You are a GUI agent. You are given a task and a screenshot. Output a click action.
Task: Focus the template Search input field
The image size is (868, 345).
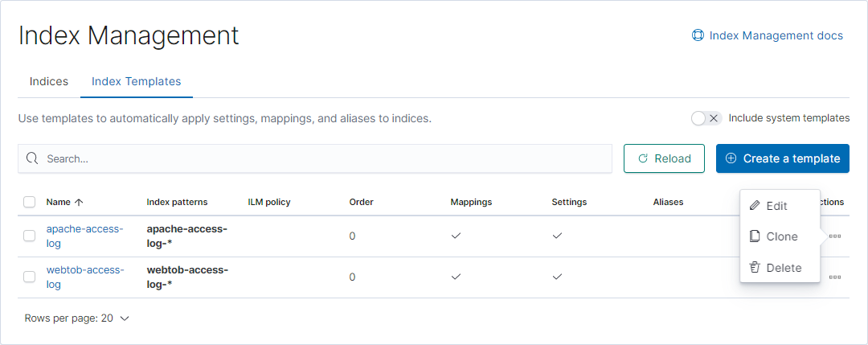(321, 158)
